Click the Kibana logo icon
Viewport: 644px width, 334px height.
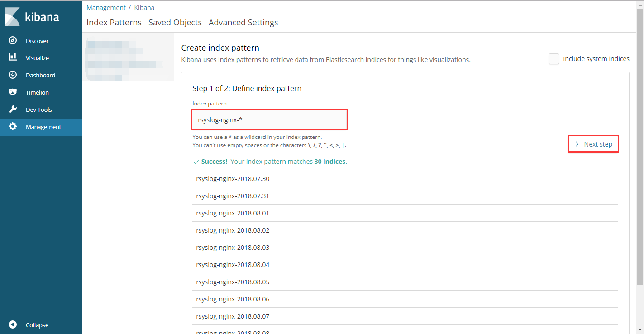pyautogui.click(x=13, y=17)
